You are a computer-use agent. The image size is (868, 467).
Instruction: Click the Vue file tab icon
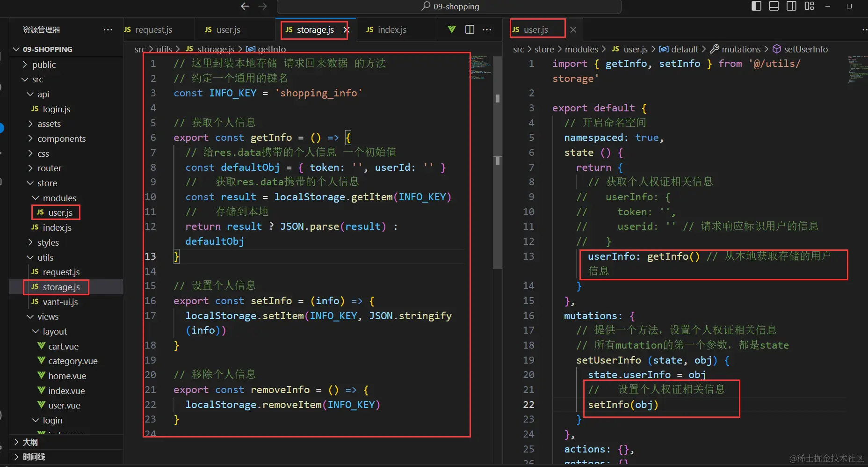coord(452,29)
